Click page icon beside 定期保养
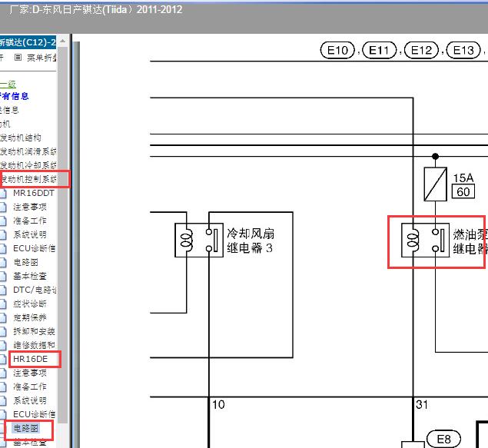Image resolution: width=488 pixels, height=448 pixels. [x=3, y=317]
